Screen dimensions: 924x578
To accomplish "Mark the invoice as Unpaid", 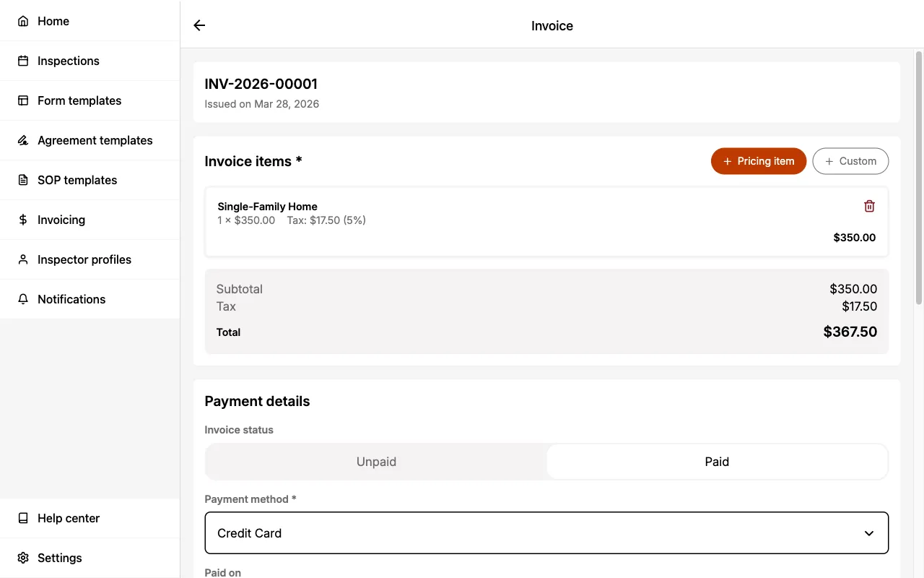I will [x=375, y=462].
